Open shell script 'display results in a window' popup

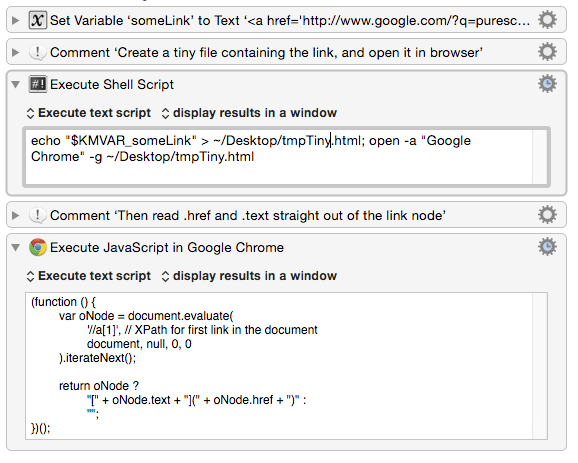(x=249, y=113)
